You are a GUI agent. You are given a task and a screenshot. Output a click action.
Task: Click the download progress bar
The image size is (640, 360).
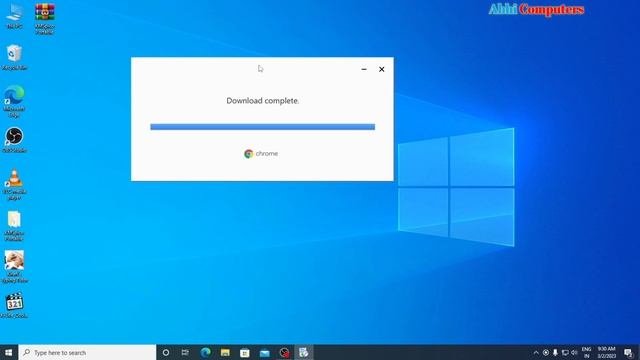(262, 127)
